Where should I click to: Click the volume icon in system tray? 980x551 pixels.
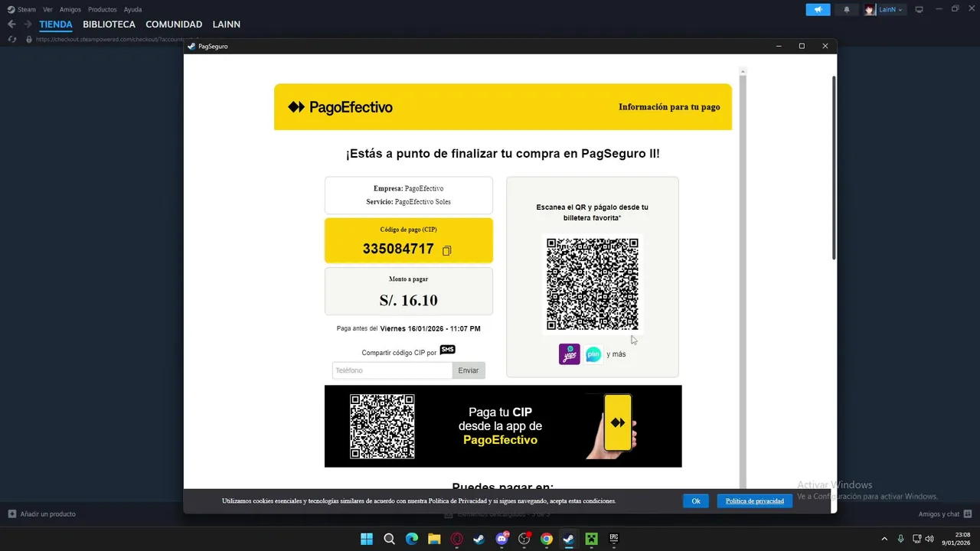929,539
